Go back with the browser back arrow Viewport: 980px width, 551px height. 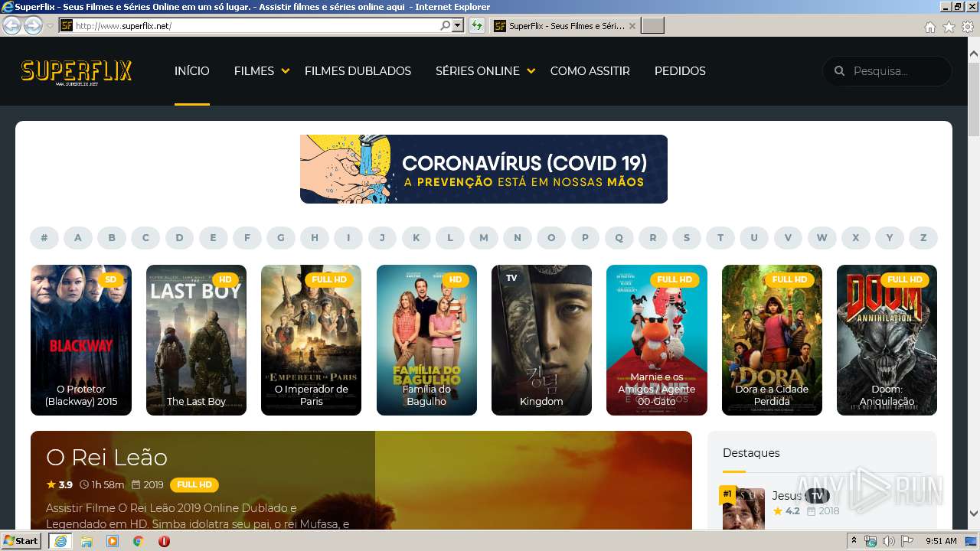pos(11,26)
